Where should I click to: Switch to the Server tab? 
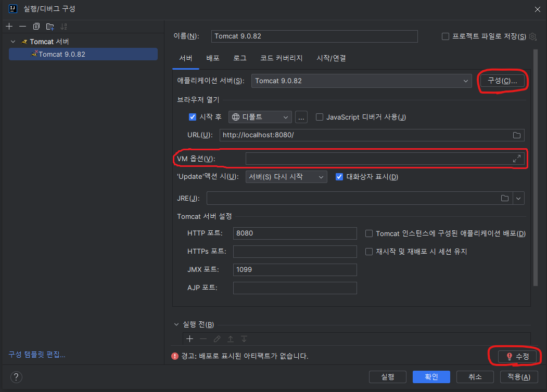pos(186,58)
